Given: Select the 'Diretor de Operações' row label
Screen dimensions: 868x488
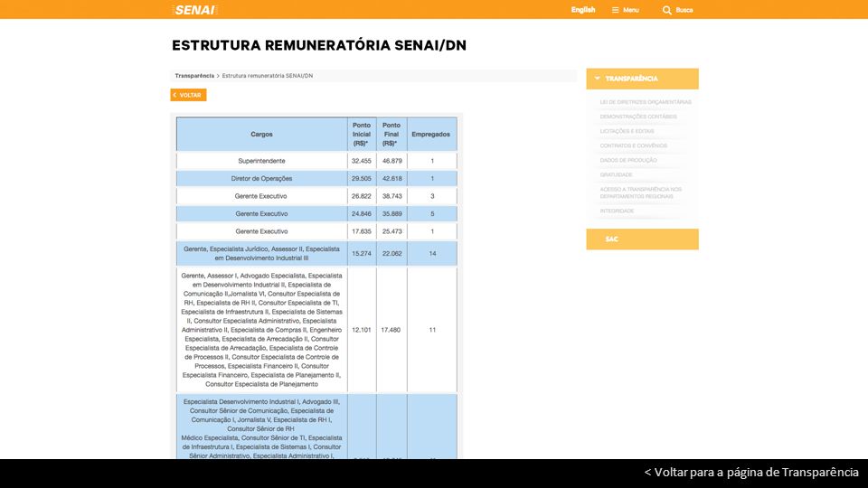Looking at the screenshot, I should pos(261,179).
